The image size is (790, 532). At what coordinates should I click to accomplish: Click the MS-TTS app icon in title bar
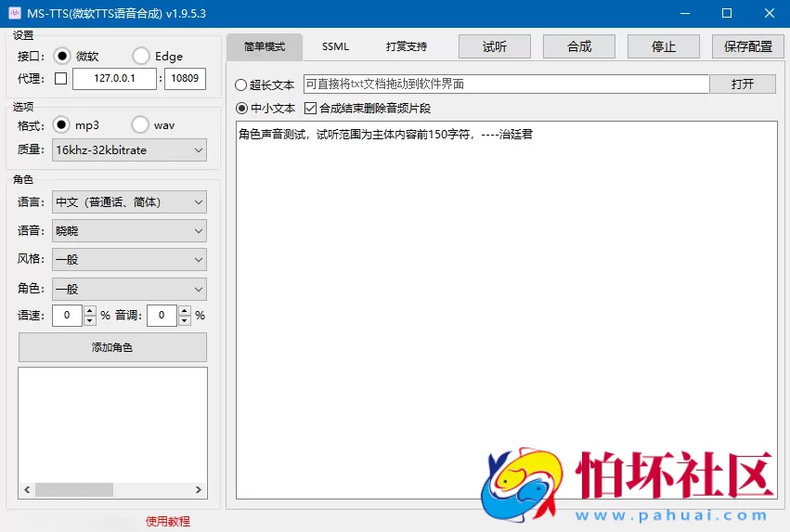(15, 13)
